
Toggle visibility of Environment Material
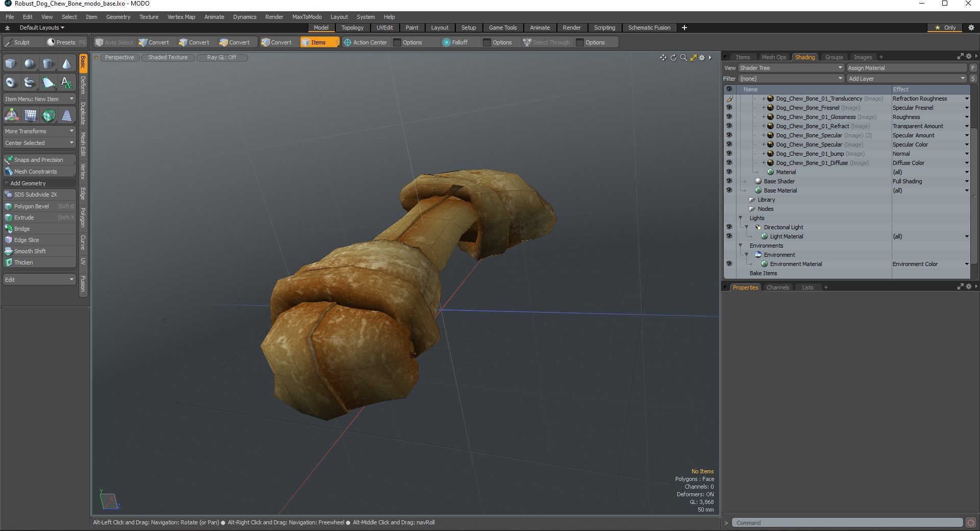pyautogui.click(x=729, y=264)
